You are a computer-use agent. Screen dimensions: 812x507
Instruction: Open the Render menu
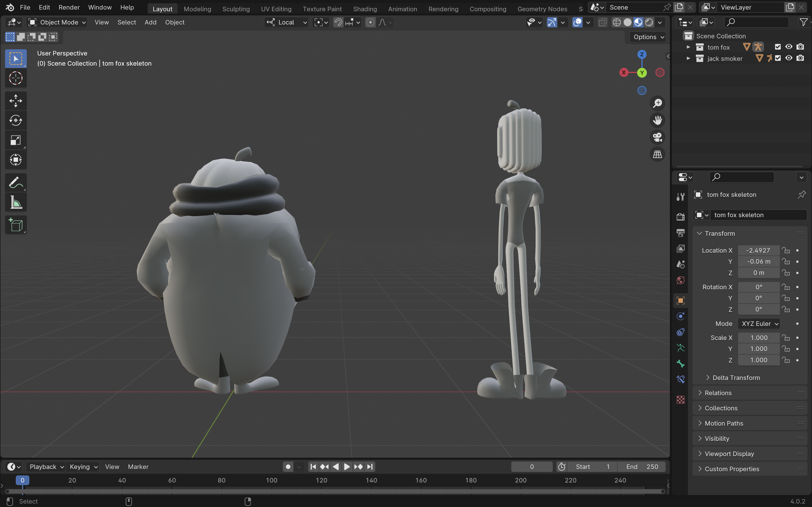coord(69,7)
